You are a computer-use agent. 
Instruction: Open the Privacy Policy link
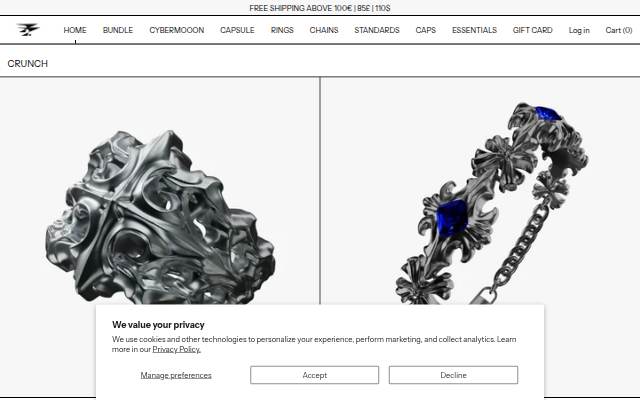click(177, 349)
